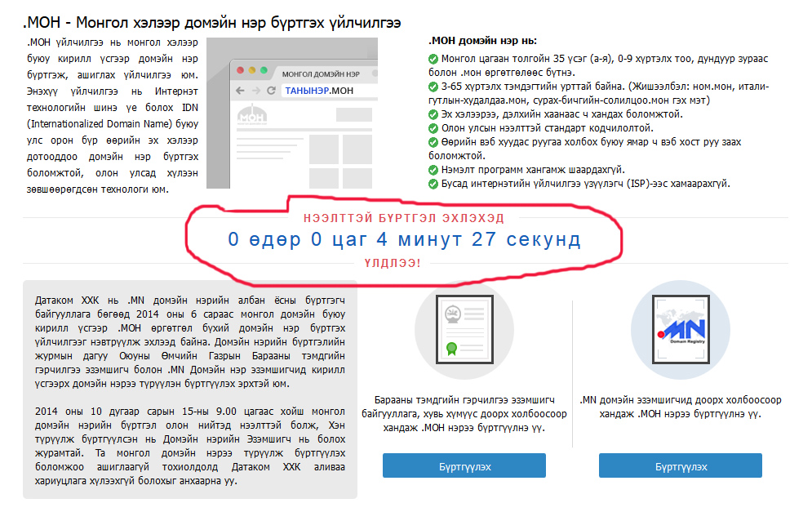Click the 'НЭЭЛТТЭЙ БҮРТГЭЛ ЭХЛЭХЭД' label

click(x=404, y=218)
